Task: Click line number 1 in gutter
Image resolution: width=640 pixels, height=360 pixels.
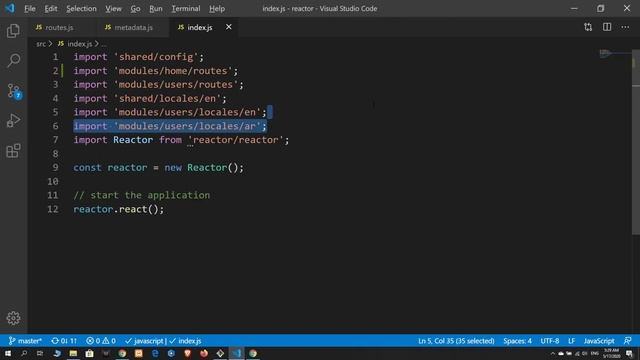Action: coord(56,57)
